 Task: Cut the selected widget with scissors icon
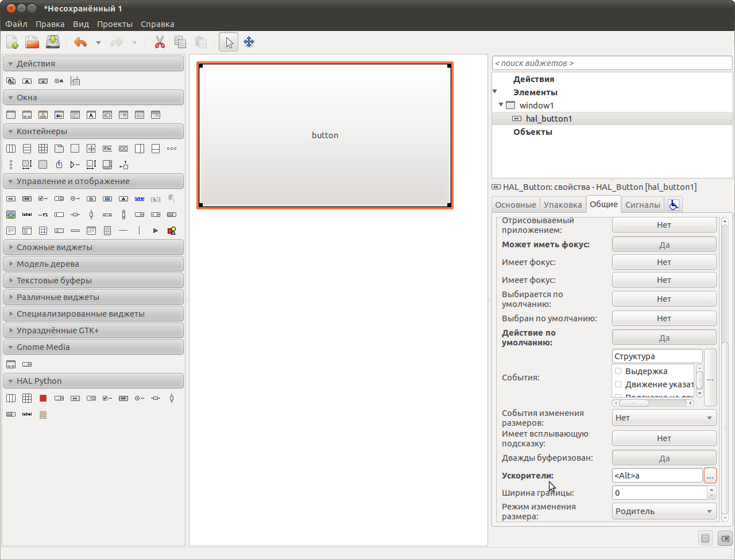(160, 42)
